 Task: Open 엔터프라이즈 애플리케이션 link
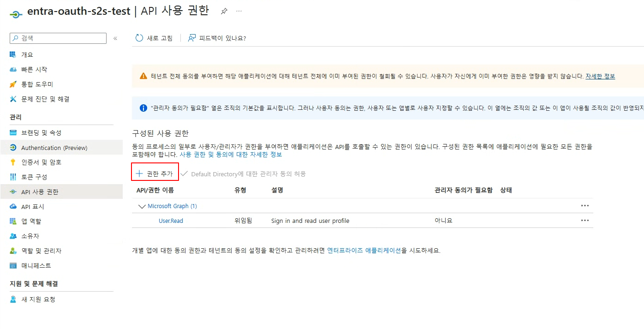[364, 251]
